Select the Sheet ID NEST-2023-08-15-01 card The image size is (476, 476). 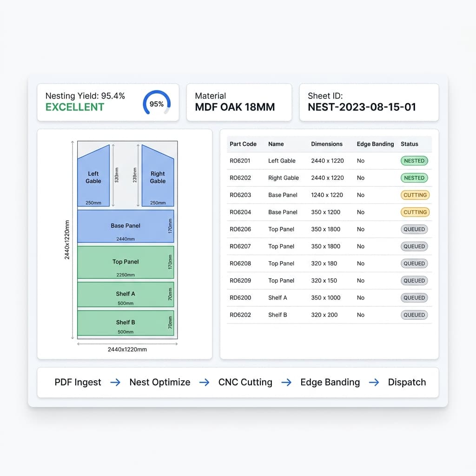(369, 102)
